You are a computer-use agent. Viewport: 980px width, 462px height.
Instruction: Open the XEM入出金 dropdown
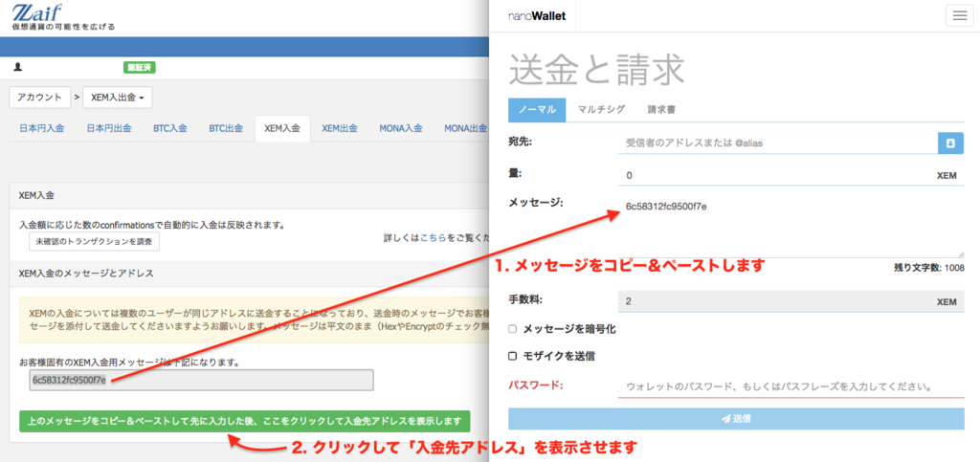point(118,98)
